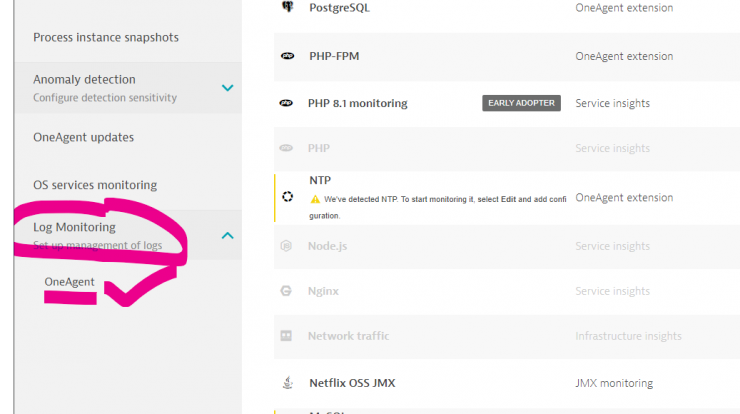Screen dimensions: 740x414
Task: Open OneAgent updates settings
Action: (84, 137)
